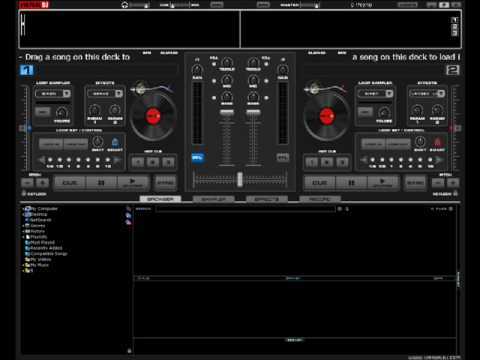Screen dimensions: 480x360
Task: Click right deck sampler volume knob
Action: 384,112
